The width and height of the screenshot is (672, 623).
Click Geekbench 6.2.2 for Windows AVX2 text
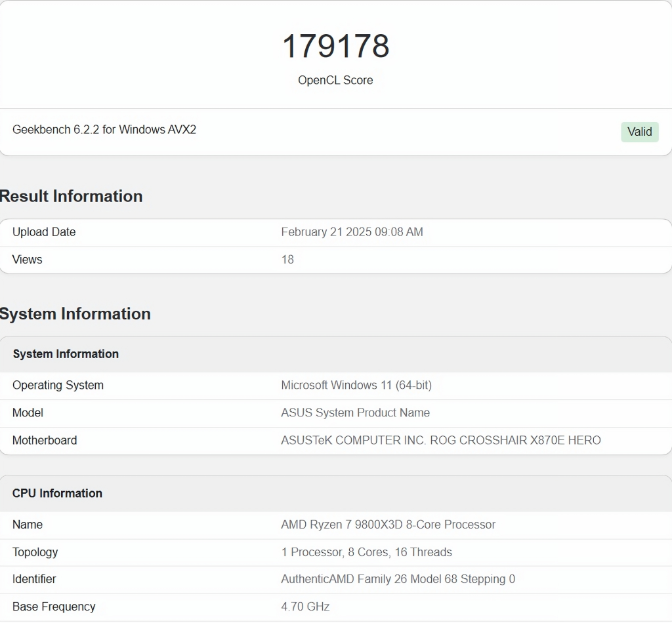click(104, 130)
